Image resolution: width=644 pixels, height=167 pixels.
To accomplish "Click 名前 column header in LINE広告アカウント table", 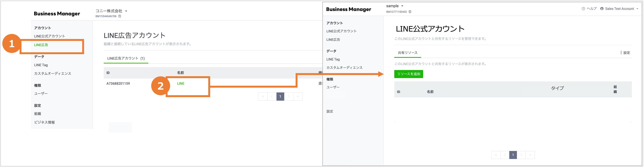I will coord(180,73).
